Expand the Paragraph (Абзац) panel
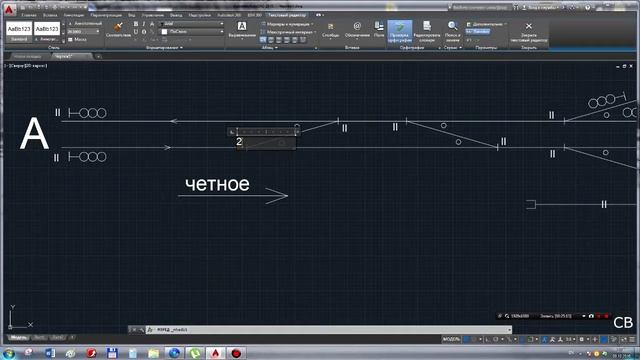Screen dimensions: 640x360 (269, 48)
